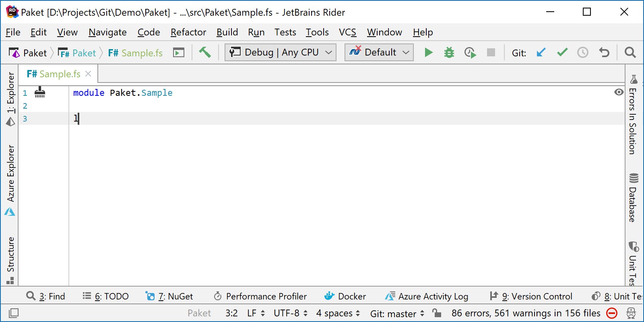This screenshot has width=644, height=322.
Task: Open the Navigate menu
Action: tap(107, 32)
